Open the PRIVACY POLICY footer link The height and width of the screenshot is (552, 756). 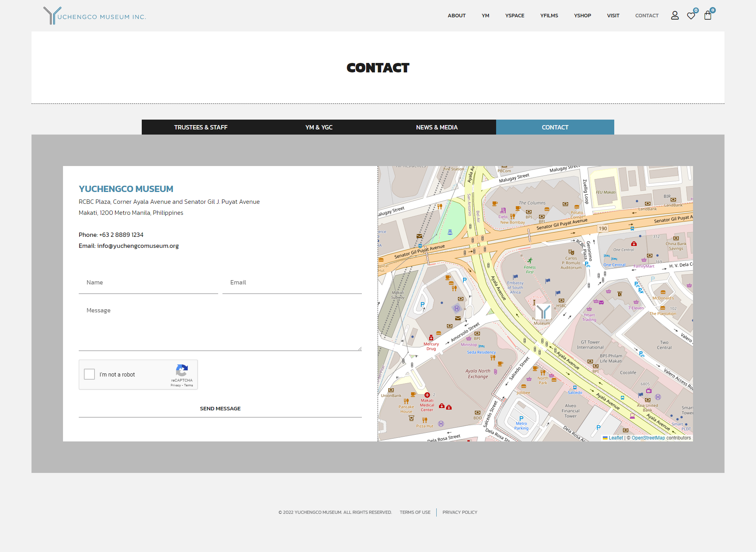pos(460,512)
